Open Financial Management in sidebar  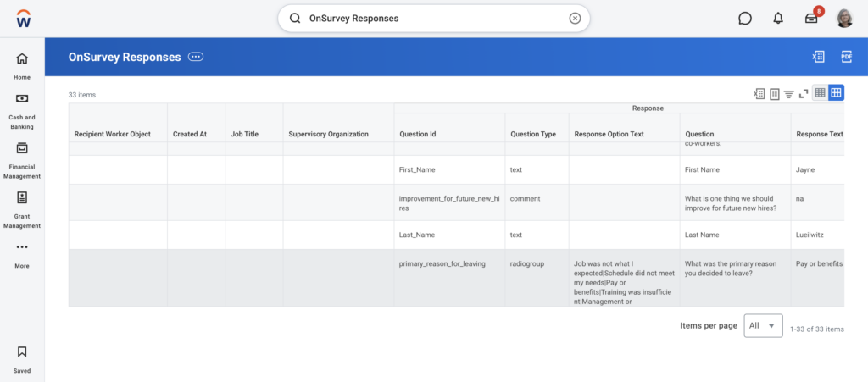22,158
